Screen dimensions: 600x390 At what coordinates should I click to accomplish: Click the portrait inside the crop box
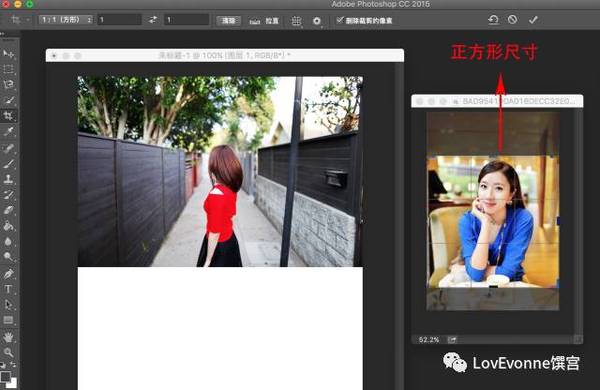point(493,222)
